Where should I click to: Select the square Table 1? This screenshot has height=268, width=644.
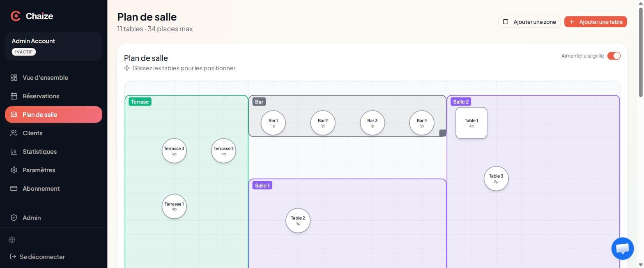tap(471, 123)
